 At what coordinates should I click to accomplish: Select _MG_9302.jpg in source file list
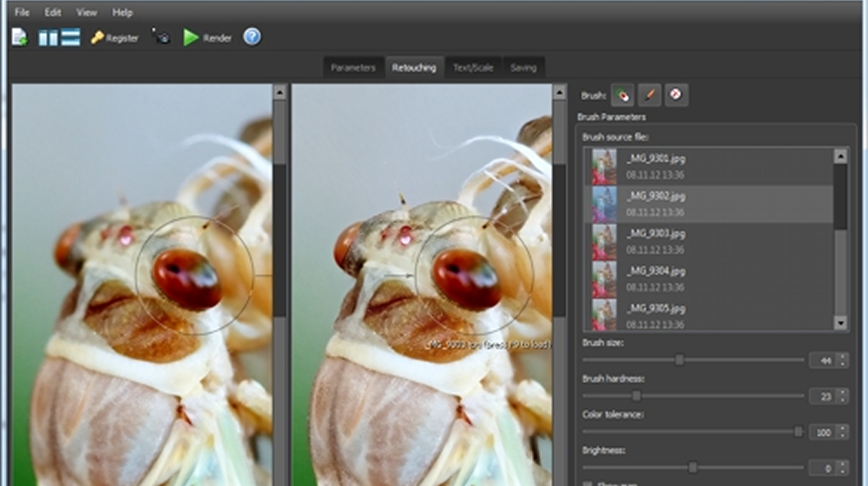pyautogui.click(x=709, y=204)
